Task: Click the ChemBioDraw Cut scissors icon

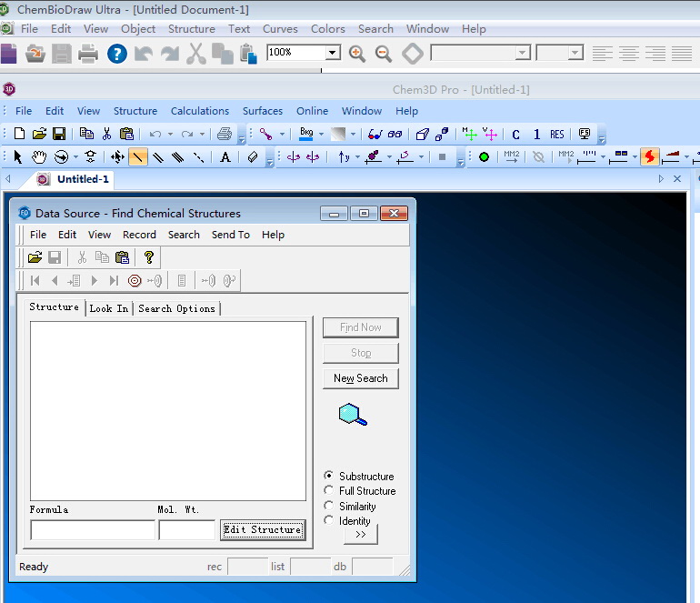Action: [x=196, y=54]
